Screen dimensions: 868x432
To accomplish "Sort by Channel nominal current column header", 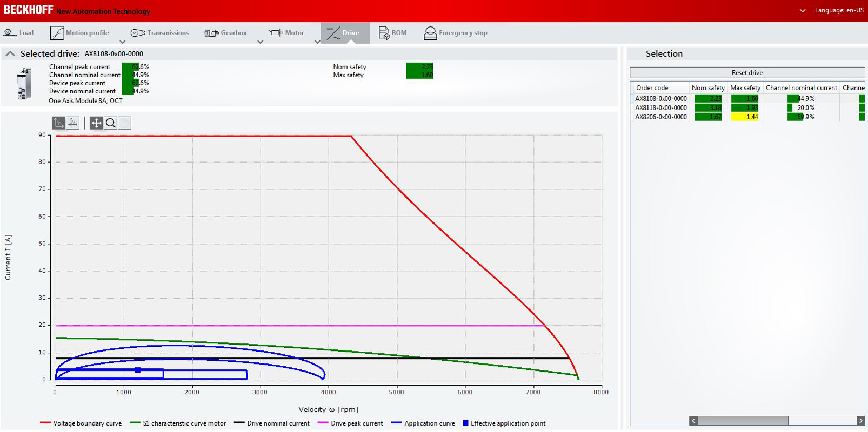I will [801, 87].
